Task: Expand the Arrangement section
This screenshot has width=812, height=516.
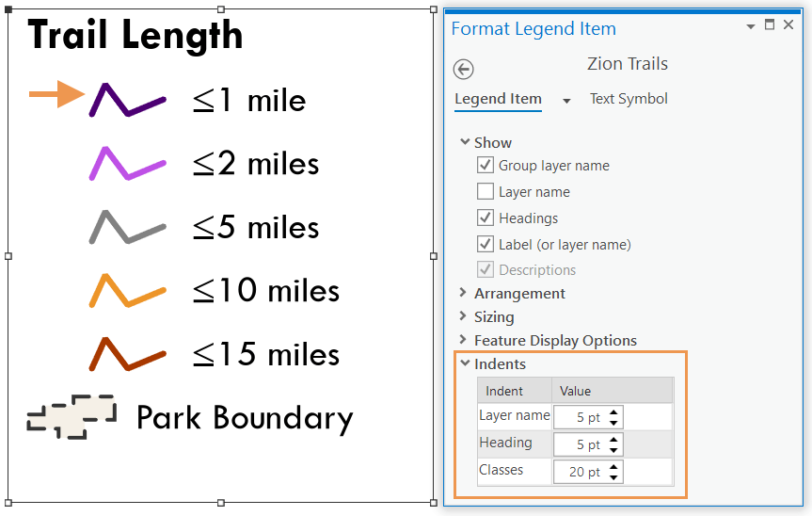Action: (x=463, y=293)
